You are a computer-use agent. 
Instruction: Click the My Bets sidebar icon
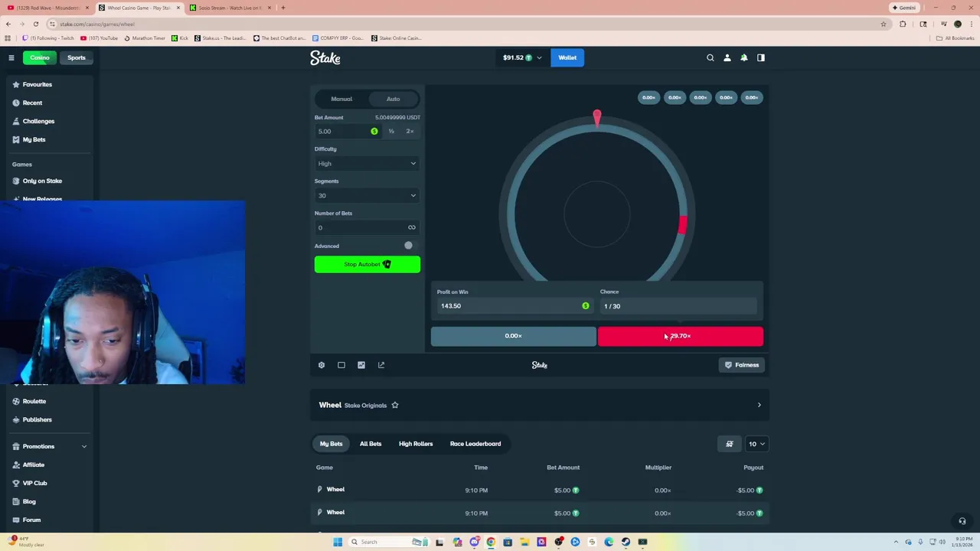click(16, 139)
